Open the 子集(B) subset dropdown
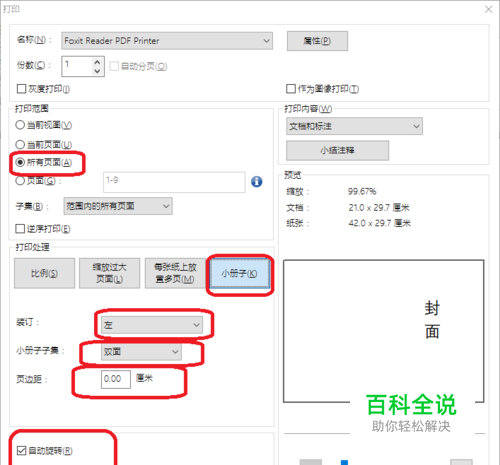 click(118, 206)
